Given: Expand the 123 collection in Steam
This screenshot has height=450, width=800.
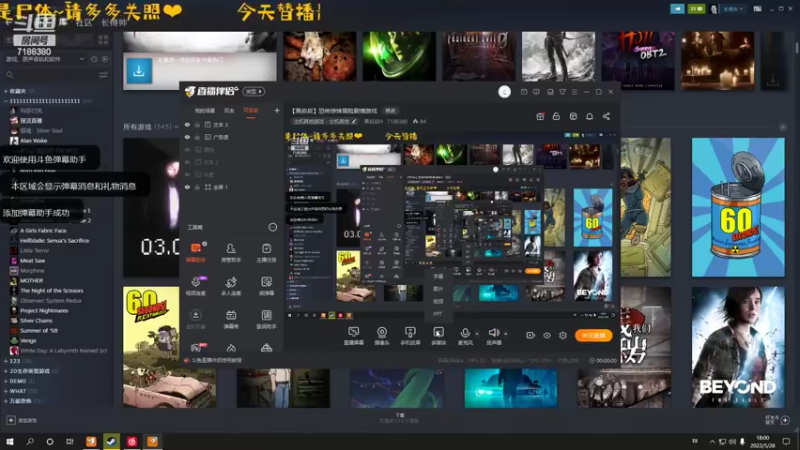Looking at the screenshot, I should click(x=6, y=361).
